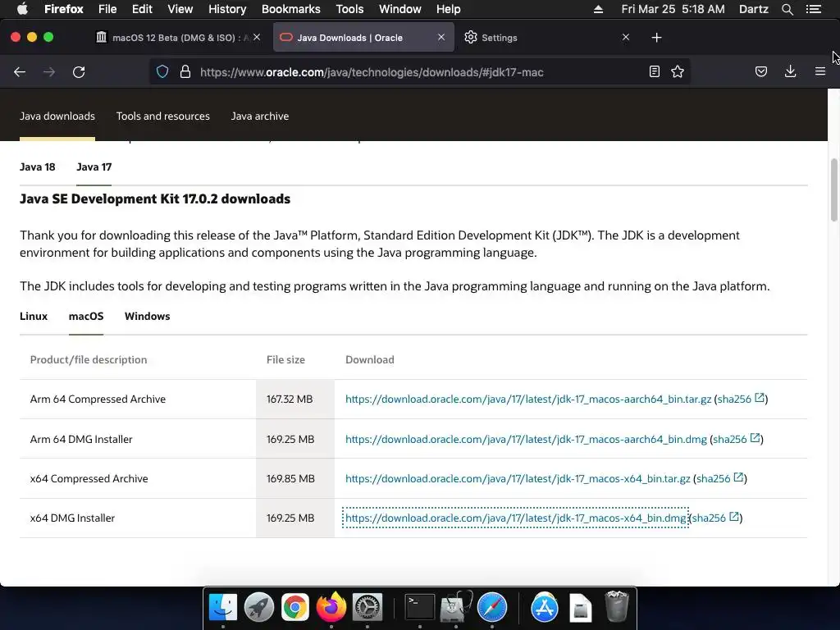Download jdk-17_macos-x64_bin.tar.gz link
This screenshot has height=630, width=840.
pos(518,478)
